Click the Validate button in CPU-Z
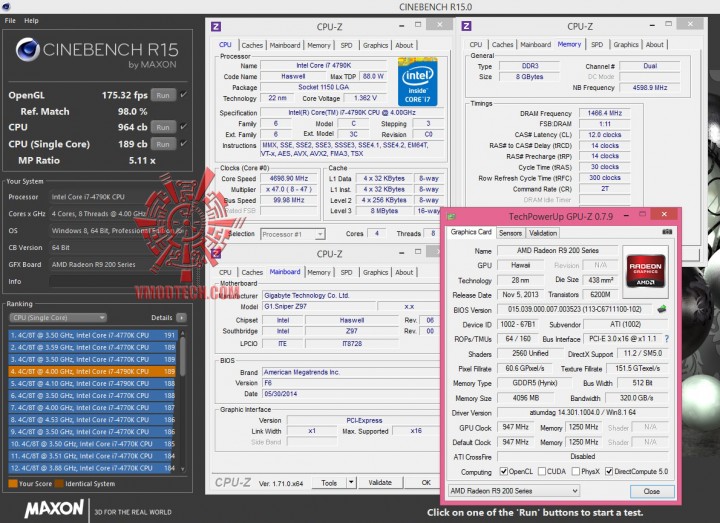 coord(380,483)
